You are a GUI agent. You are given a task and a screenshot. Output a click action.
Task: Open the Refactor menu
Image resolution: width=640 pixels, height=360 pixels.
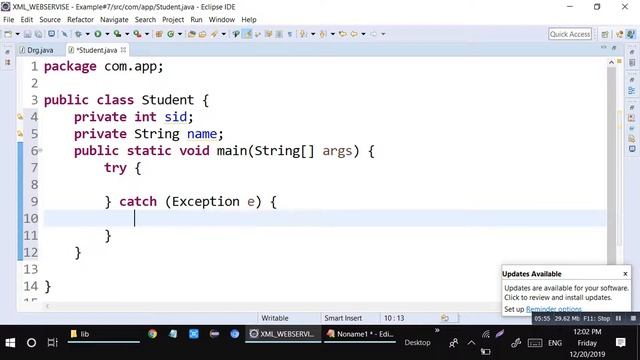80,20
